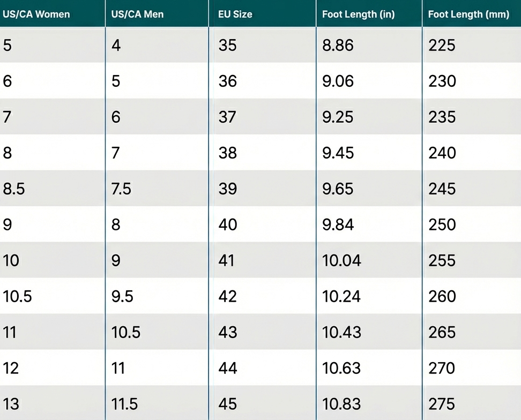Screen dimensions: 521x420
Task: Select EU size 35 cell
Action: point(227,46)
